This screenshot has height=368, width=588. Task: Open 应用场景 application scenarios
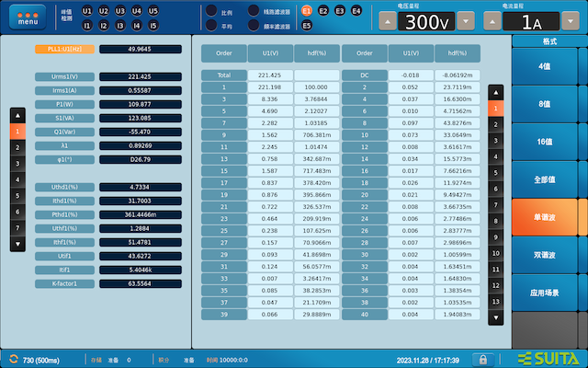click(x=548, y=293)
